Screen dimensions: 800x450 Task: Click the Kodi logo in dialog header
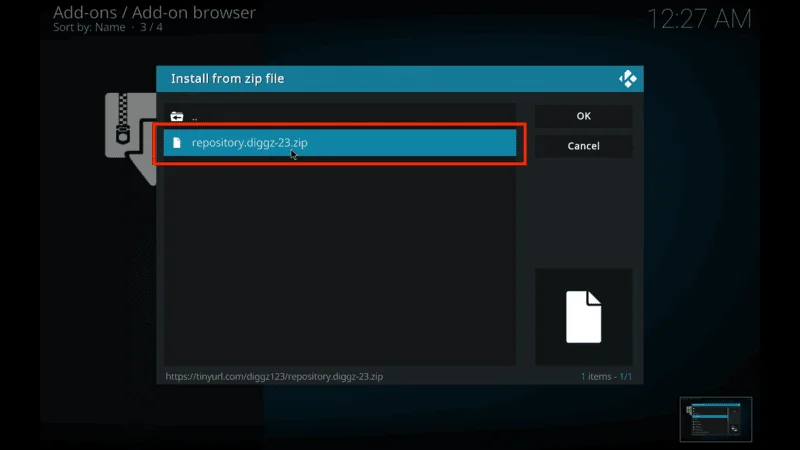(x=627, y=79)
